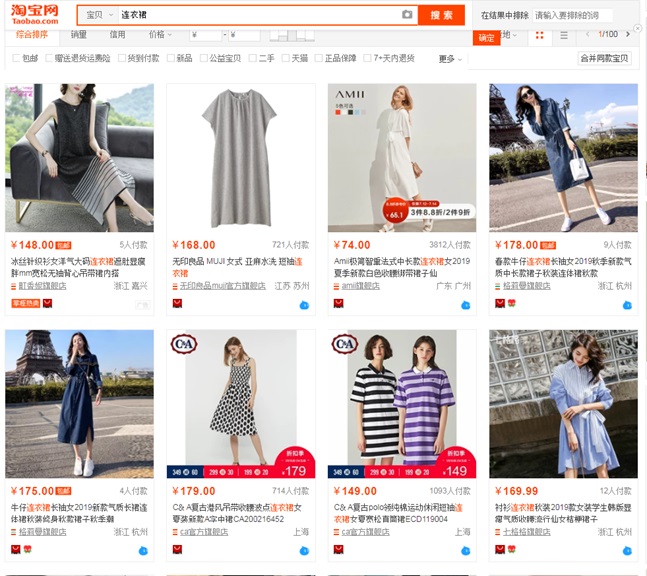Image resolution: width=647 pixels, height=576 pixels.
Task: Open the Amii极简智蜜法式 dress title link
Action: coord(402,267)
